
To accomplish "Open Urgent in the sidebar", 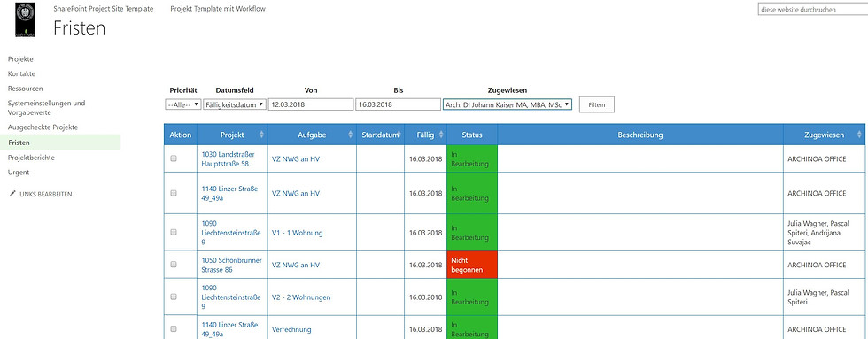I will click(x=19, y=173).
